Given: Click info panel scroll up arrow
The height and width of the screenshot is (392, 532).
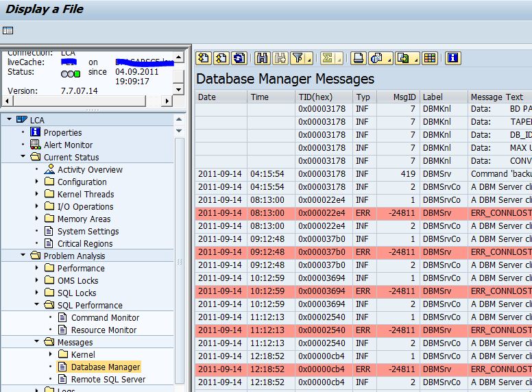Looking at the screenshot, I should coord(178,56).
